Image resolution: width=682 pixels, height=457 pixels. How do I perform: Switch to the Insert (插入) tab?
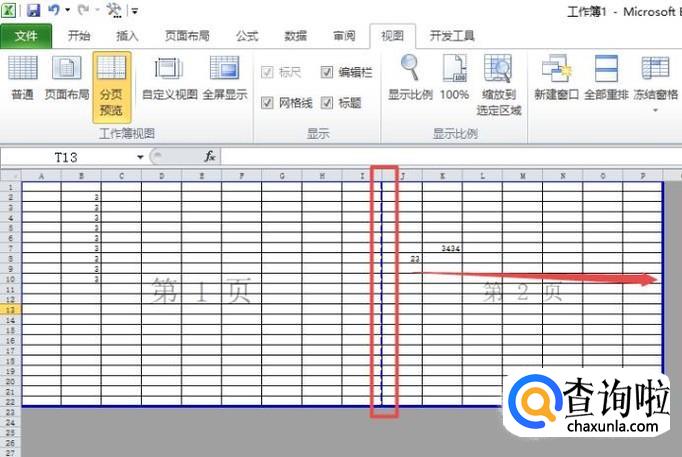pos(127,36)
